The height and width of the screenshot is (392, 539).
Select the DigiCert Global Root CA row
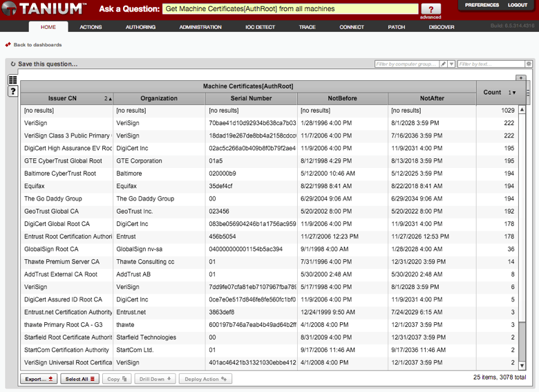[269, 224]
